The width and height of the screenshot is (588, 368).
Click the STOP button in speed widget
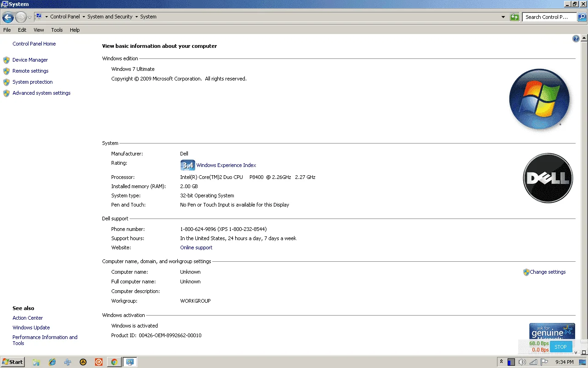click(x=560, y=347)
